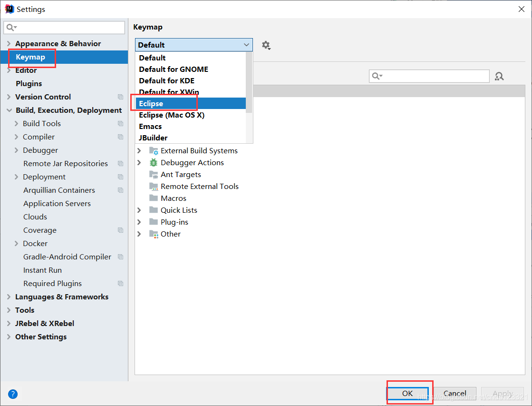Viewport: 532px width, 406px height.
Task: Confirm settings with OK button
Action: (408, 394)
